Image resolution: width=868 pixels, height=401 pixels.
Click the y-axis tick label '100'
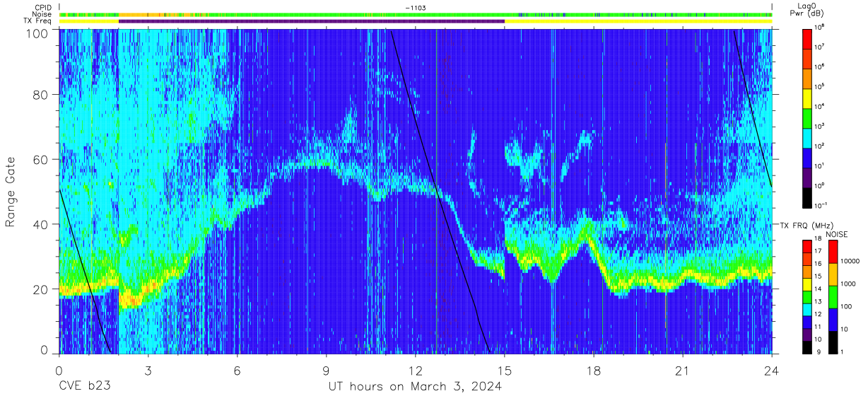pos(37,33)
